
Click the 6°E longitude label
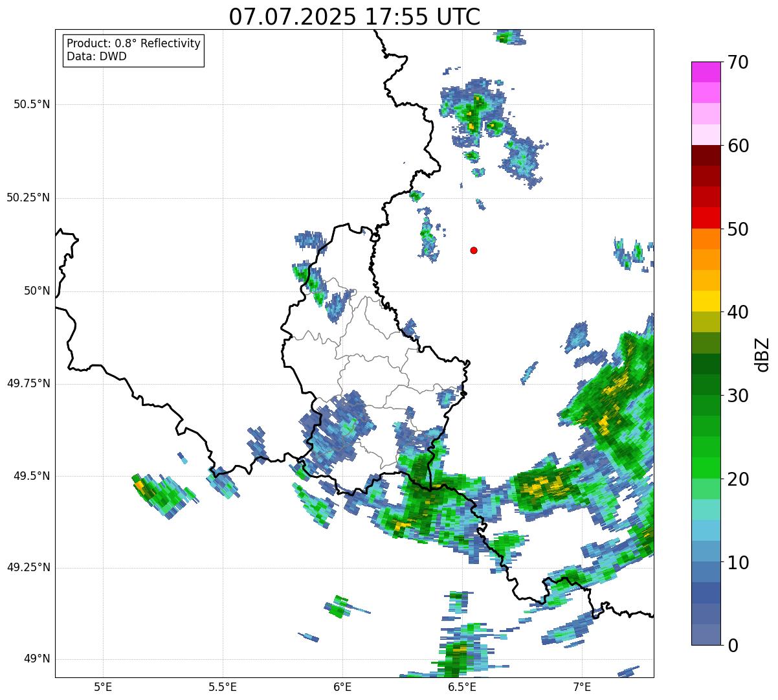click(342, 686)
